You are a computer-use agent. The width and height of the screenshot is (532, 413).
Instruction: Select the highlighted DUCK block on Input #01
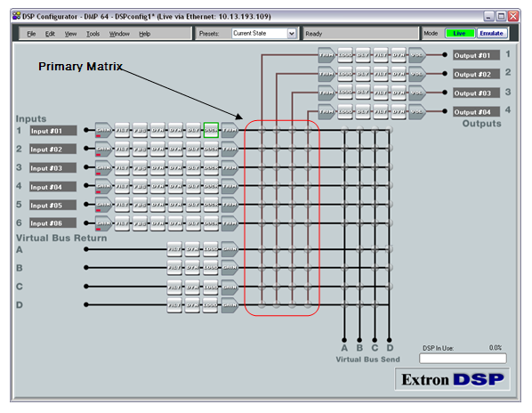click(x=211, y=130)
